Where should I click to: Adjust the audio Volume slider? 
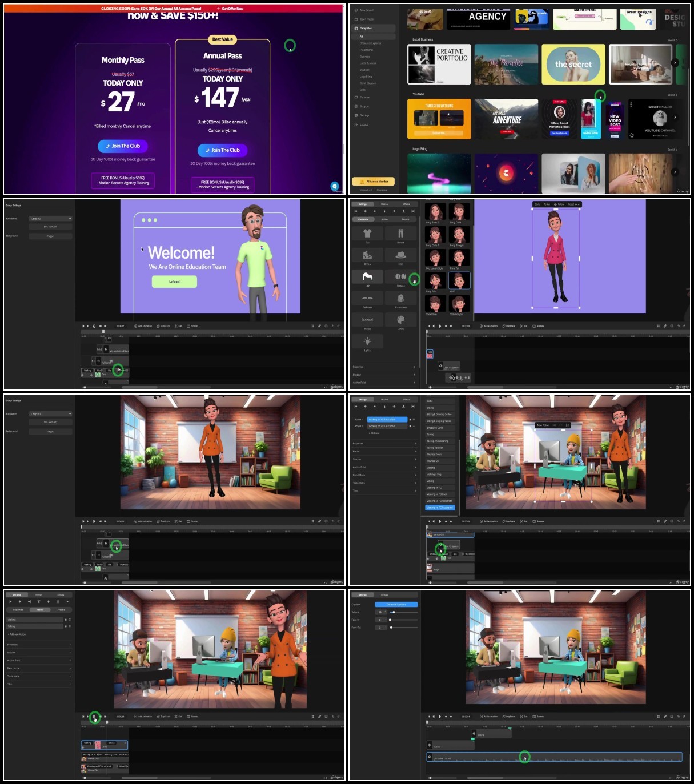point(404,612)
